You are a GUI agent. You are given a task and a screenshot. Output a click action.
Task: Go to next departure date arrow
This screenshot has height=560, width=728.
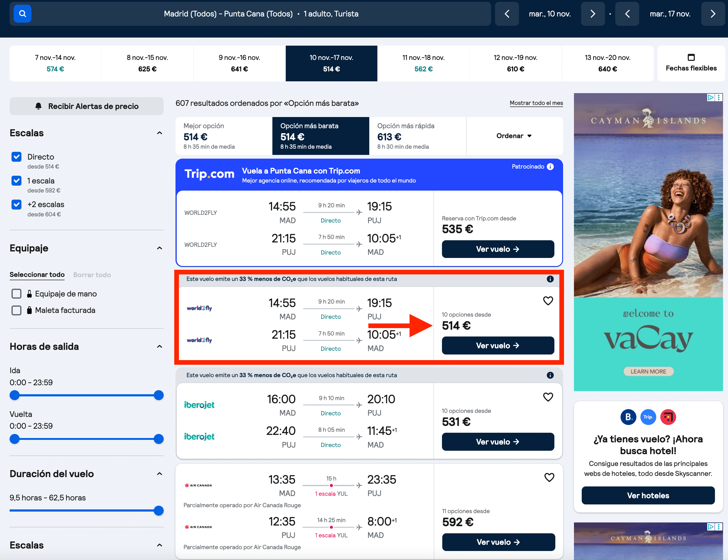click(593, 14)
